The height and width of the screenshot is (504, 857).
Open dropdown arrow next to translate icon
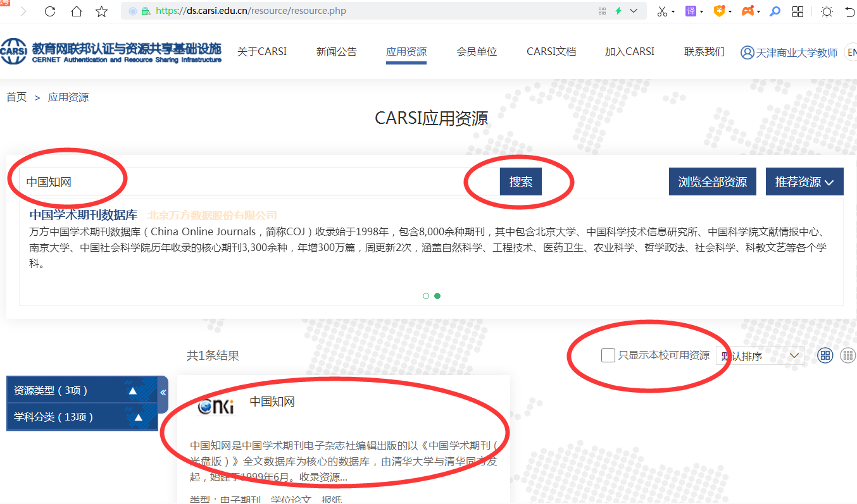(x=701, y=11)
